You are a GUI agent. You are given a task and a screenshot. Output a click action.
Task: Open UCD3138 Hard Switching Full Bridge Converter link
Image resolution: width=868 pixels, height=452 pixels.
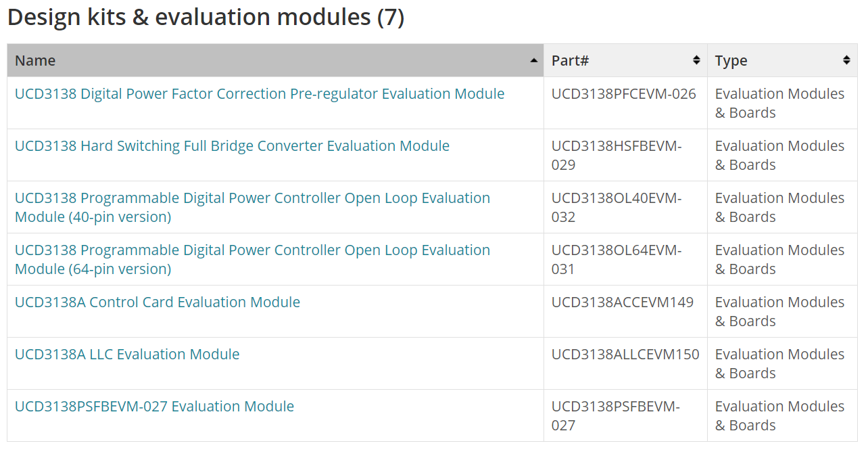coord(232,146)
